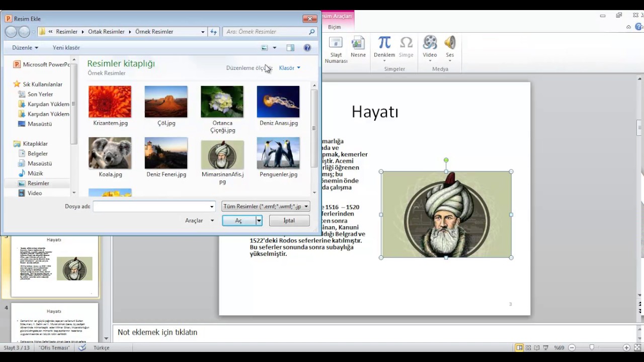Select Müzik library in navigation pane
Image resolution: width=644 pixels, height=362 pixels.
pyautogui.click(x=35, y=173)
